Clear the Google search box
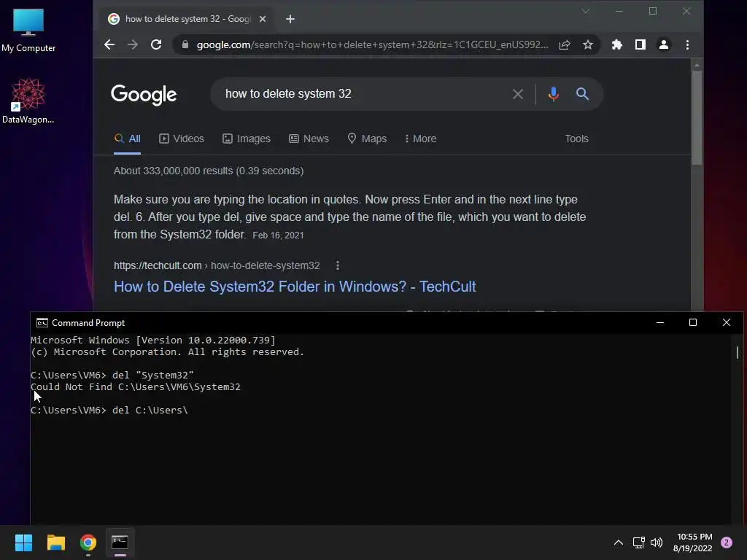This screenshot has width=747, height=560. click(x=518, y=94)
